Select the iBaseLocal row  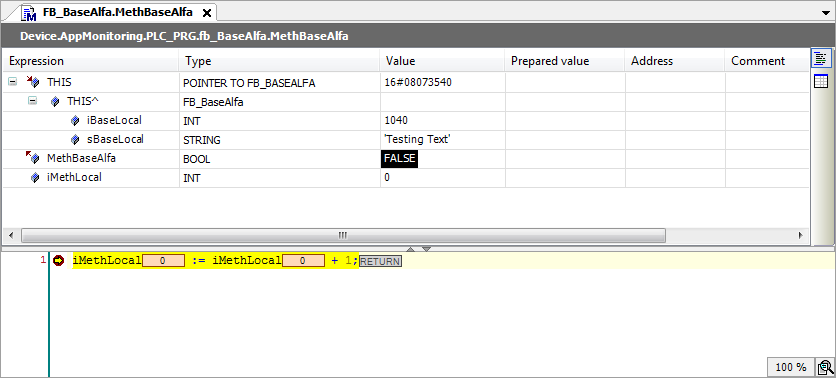[x=405, y=120]
